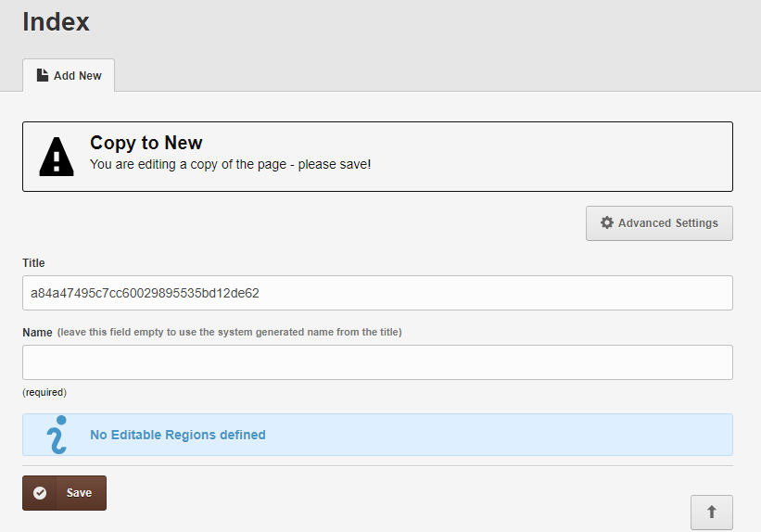761x532 pixels.
Task: Click the blue info icon
Action: 57,435
